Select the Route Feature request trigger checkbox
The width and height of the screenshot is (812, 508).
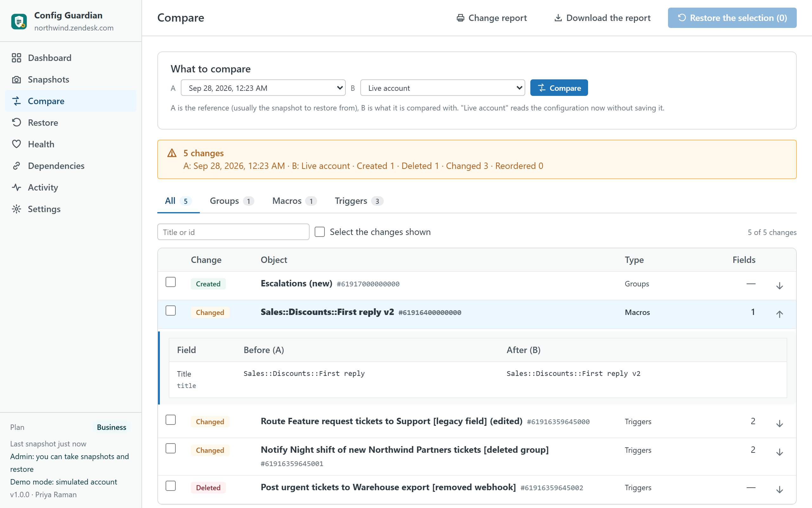pos(171,420)
